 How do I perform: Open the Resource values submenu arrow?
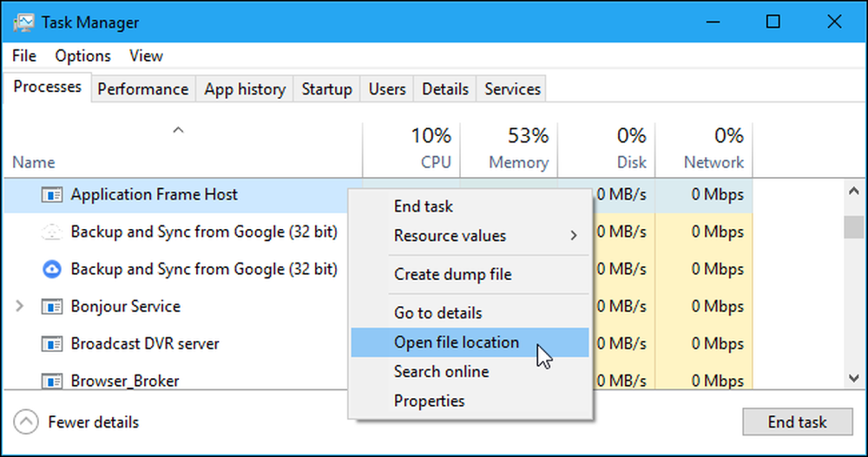[574, 236]
